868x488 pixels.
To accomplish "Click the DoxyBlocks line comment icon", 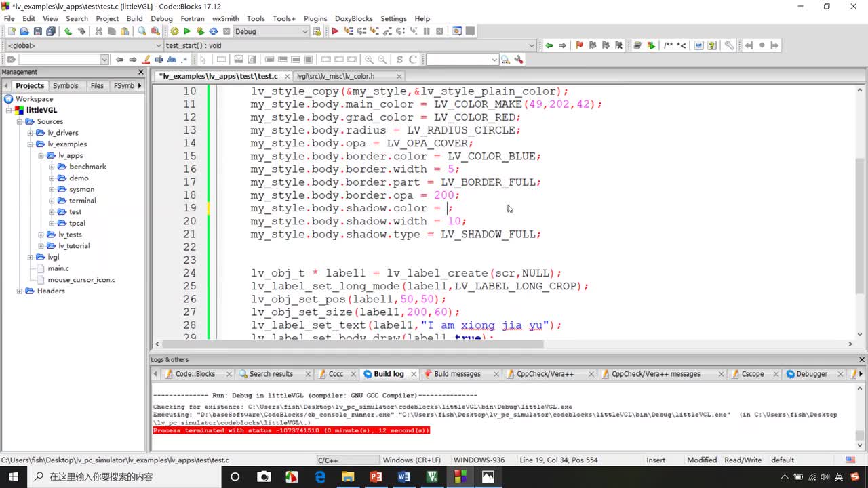I will 682,45.
